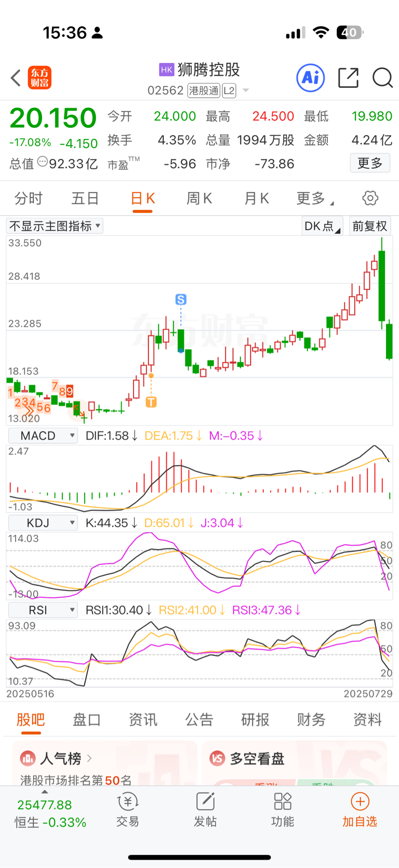Tap the 港股市场排名第50名 text
Viewport: 399px width, 868px height.
click(76, 780)
